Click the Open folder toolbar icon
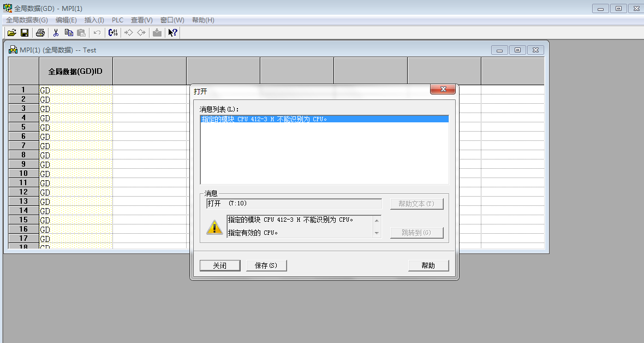This screenshot has width=644, height=343. [12, 32]
